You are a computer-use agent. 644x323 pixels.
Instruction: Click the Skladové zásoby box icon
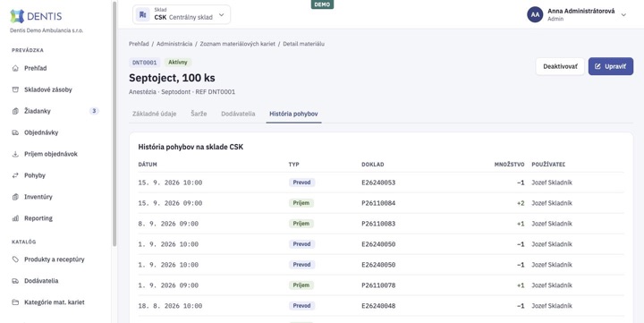point(15,89)
